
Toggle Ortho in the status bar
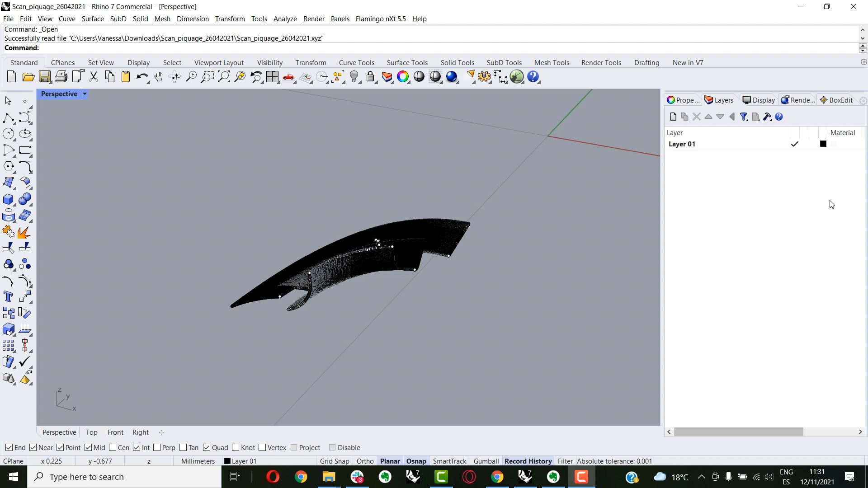pos(365,461)
